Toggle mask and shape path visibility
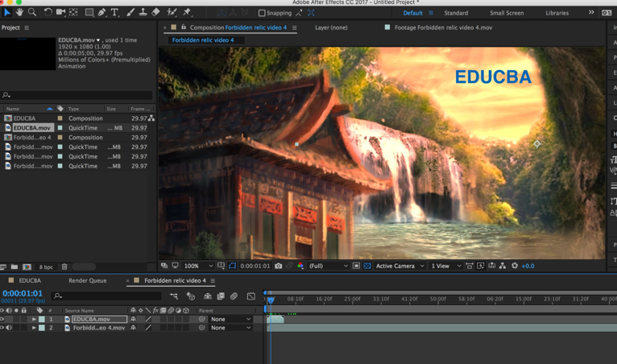The image size is (617, 364). point(232,266)
